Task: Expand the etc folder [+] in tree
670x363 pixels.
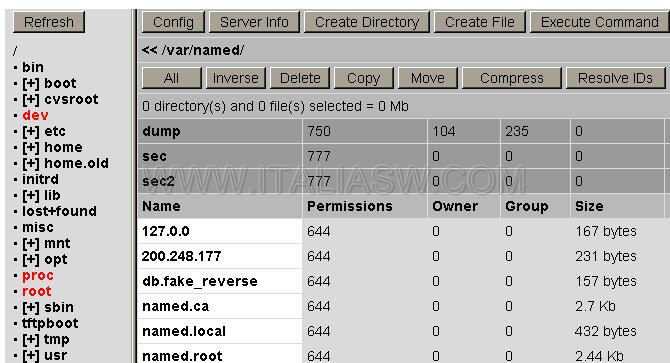Action: (x=31, y=132)
